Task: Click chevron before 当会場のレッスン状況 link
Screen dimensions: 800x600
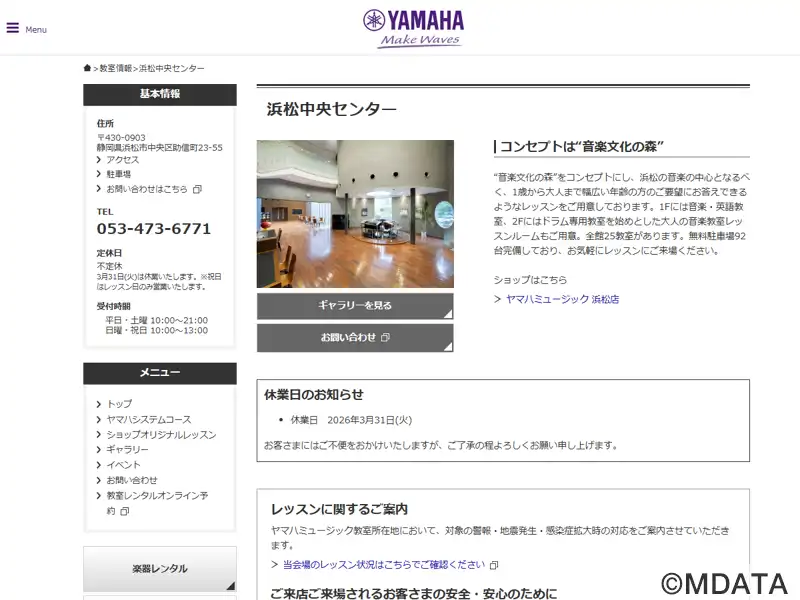Action: 274,565
